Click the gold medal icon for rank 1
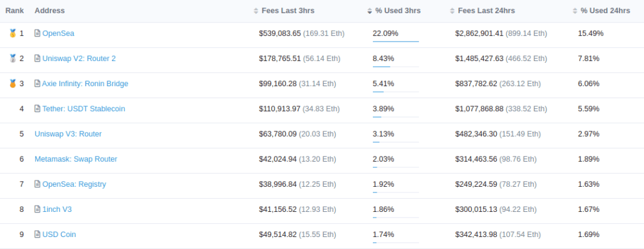The image size is (644, 249). point(13,33)
